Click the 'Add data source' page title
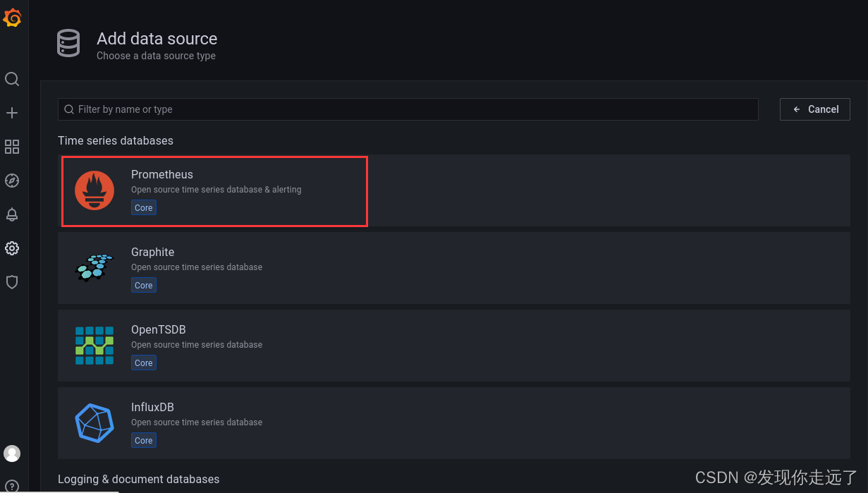Screen dimensions: 868x493 click(x=157, y=39)
